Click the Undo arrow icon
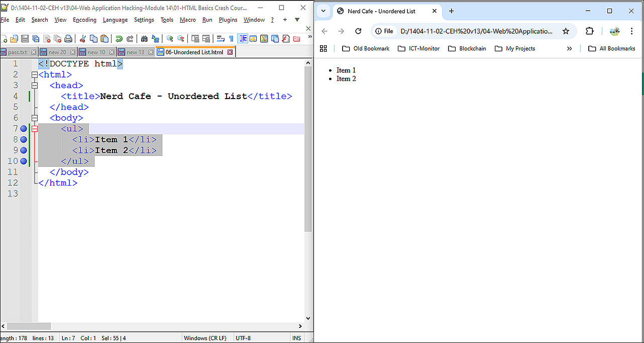Viewport: 644px width, 343px height. click(x=119, y=39)
